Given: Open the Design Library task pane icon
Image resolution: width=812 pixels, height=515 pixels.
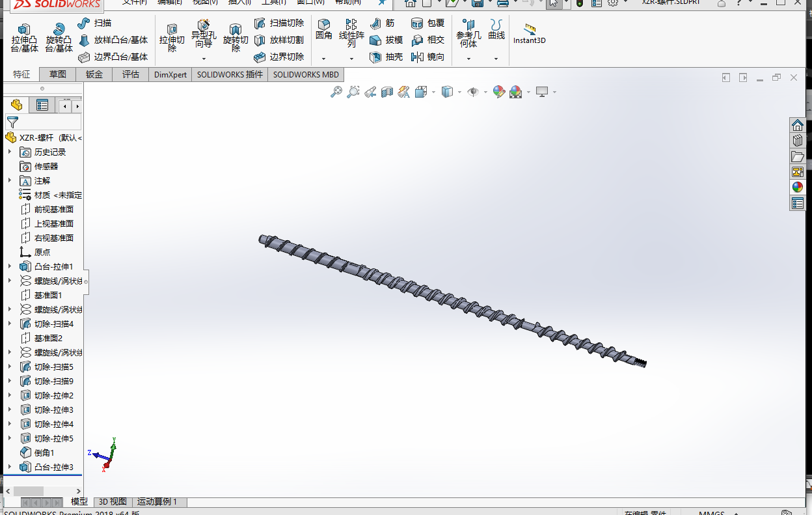Looking at the screenshot, I should coord(798,141).
